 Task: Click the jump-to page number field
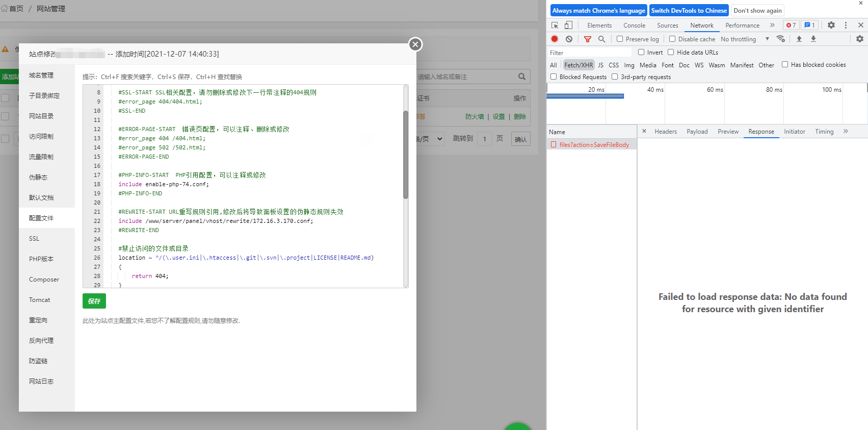pos(484,139)
